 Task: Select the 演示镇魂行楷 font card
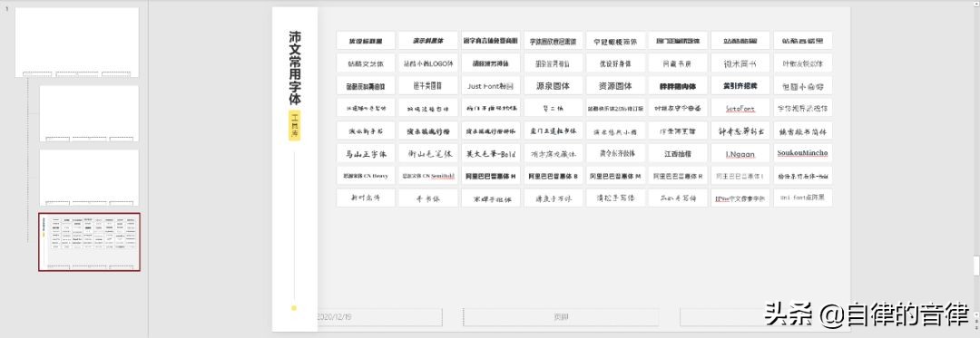(x=428, y=130)
